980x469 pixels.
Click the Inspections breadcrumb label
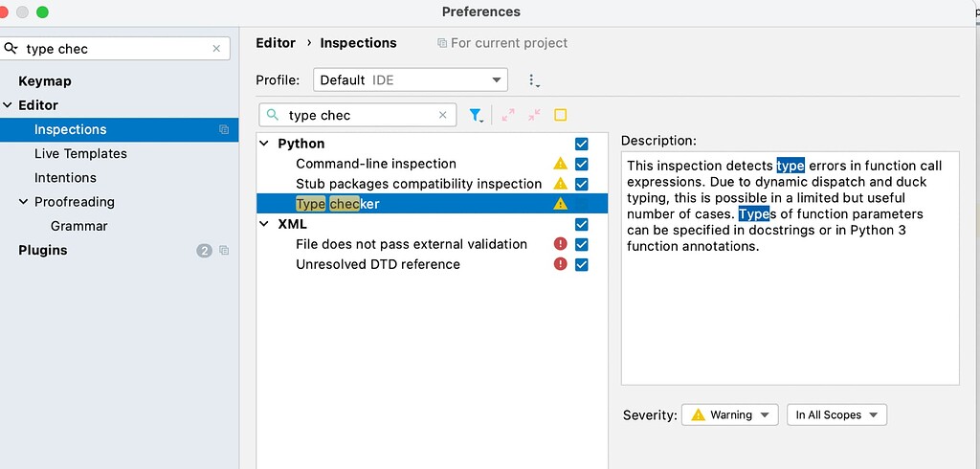click(358, 43)
